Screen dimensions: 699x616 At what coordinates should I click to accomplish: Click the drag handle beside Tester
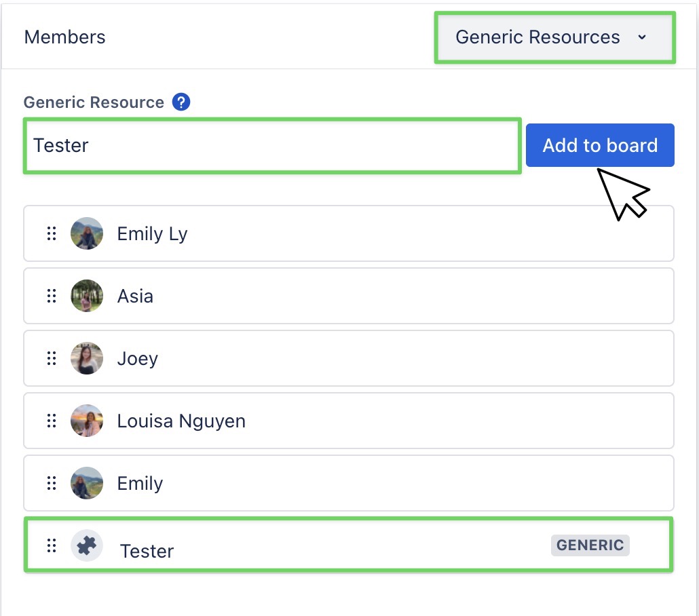[x=50, y=545]
